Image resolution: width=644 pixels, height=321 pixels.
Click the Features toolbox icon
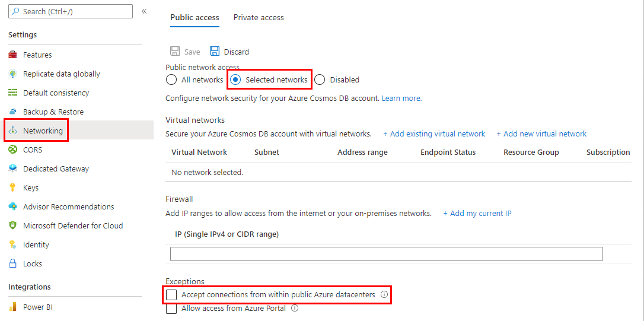tap(13, 55)
